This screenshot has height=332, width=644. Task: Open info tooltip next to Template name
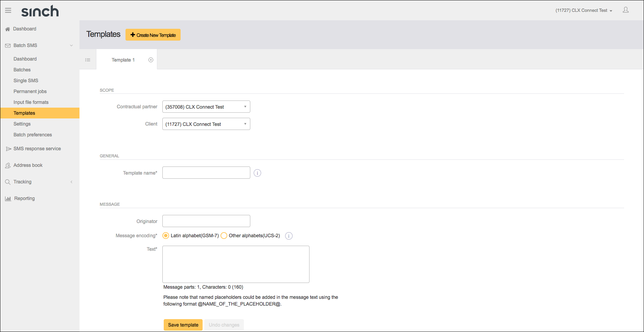click(x=257, y=173)
